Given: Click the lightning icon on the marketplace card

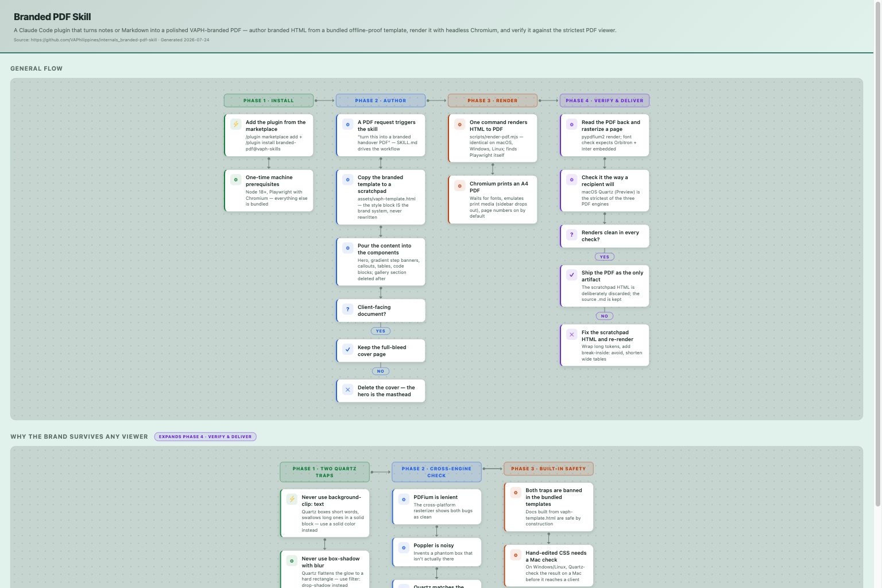Looking at the screenshot, I should tap(235, 124).
